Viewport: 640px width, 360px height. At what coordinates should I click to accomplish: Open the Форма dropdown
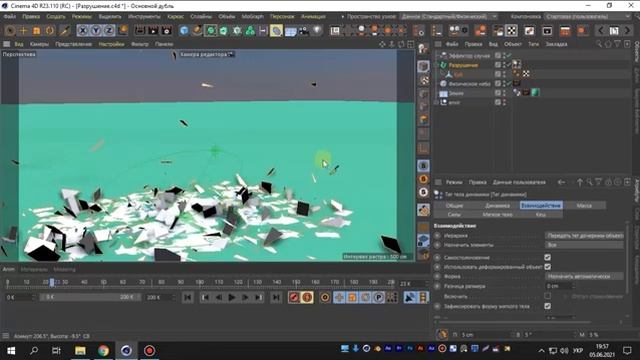pyautogui.click(x=584, y=276)
